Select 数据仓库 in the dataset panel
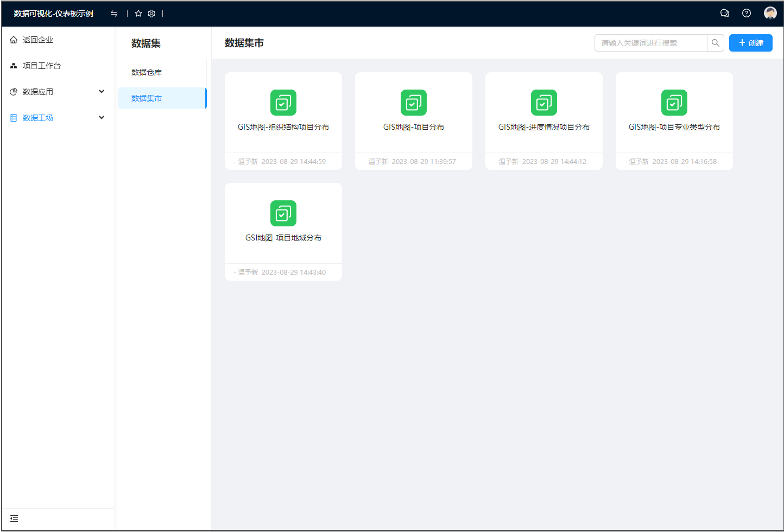The height and width of the screenshot is (532, 784). [x=147, y=72]
